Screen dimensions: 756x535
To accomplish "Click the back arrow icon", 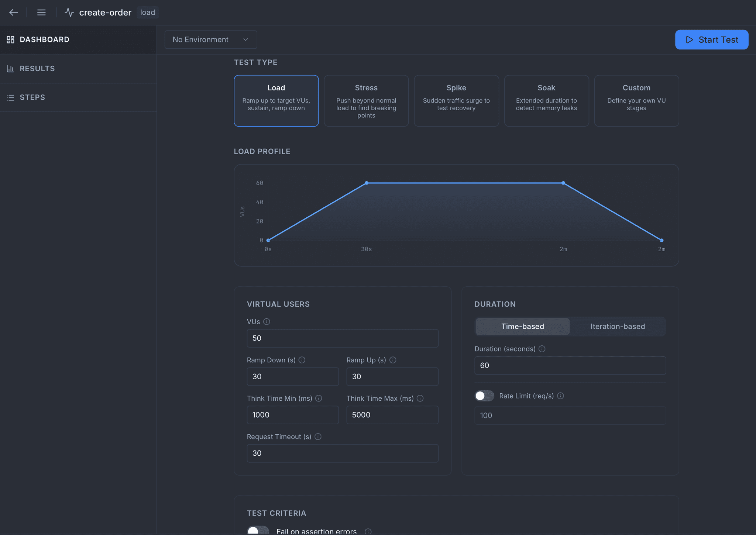I will coord(14,13).
